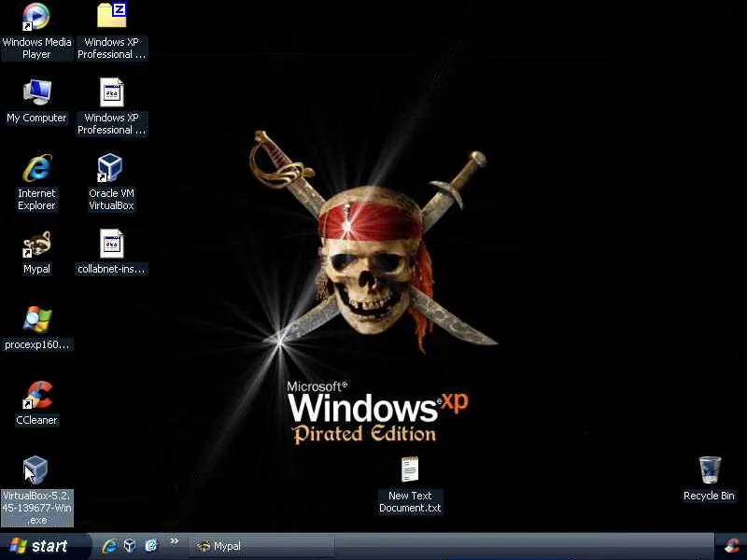747x560 pixels.
Task: Open the zipped Windows XP Professional folder icon
Action: 111,32
